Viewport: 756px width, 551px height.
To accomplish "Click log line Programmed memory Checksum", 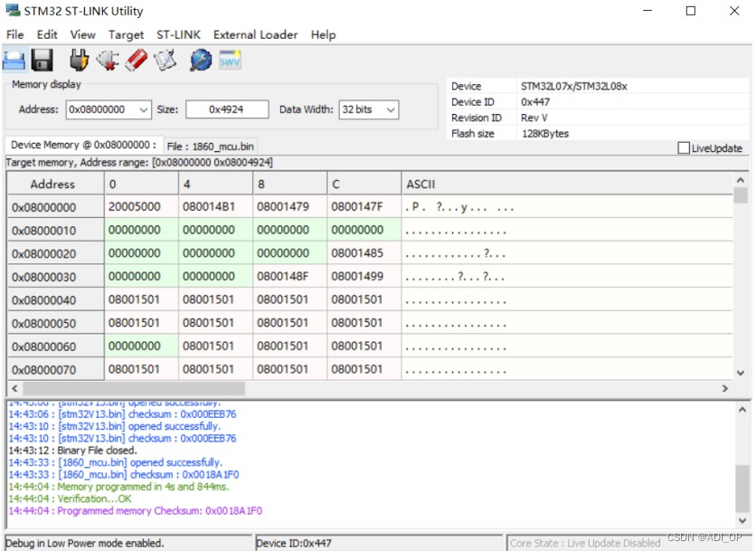I will [136, 510].
